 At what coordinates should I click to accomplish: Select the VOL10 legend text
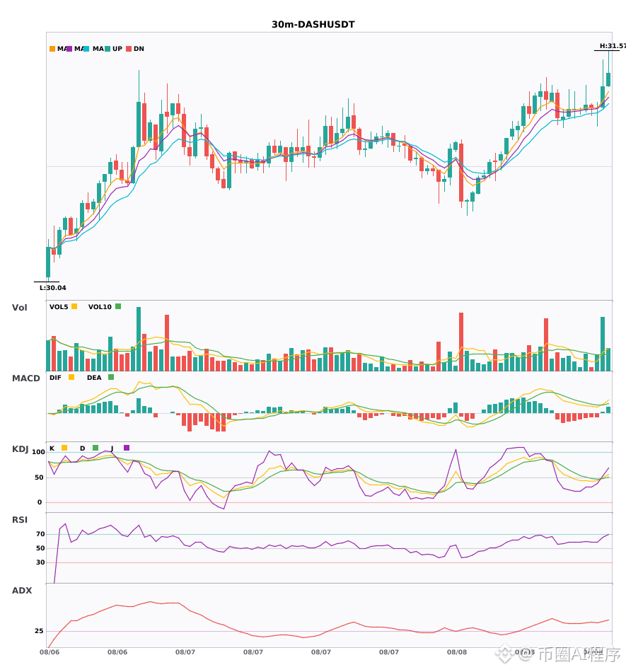coord(100,307)
